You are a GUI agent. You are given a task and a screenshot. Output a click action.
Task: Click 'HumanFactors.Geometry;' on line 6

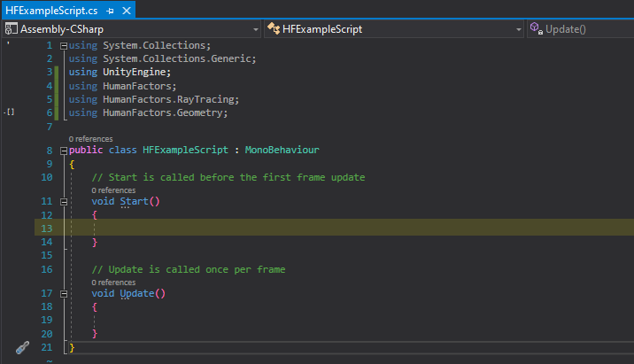click(166, 112)
